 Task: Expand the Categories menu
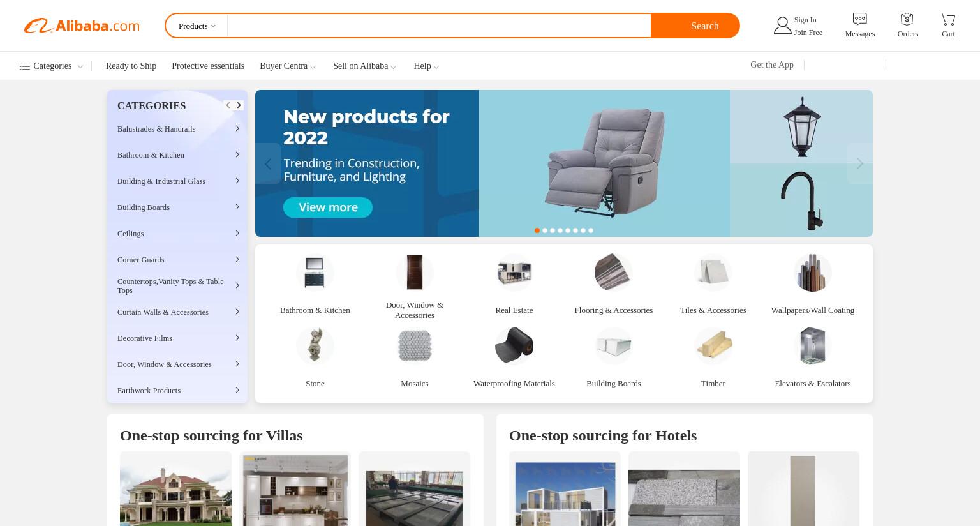coord(51,66)
